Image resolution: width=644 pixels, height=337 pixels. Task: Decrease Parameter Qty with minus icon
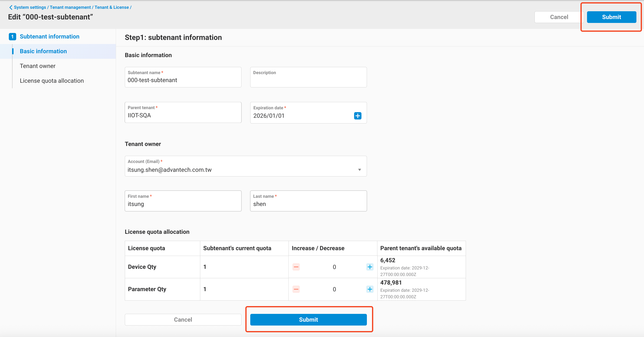[x=296, y=289]
